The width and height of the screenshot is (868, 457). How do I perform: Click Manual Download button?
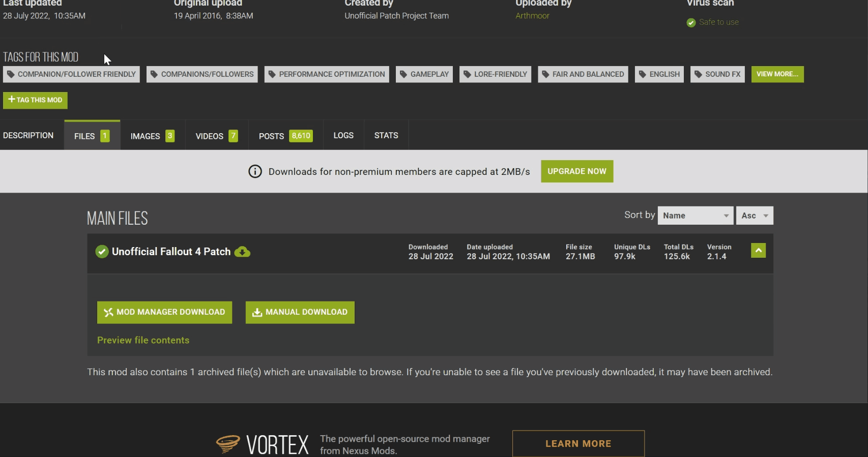[x=300, y=312]
